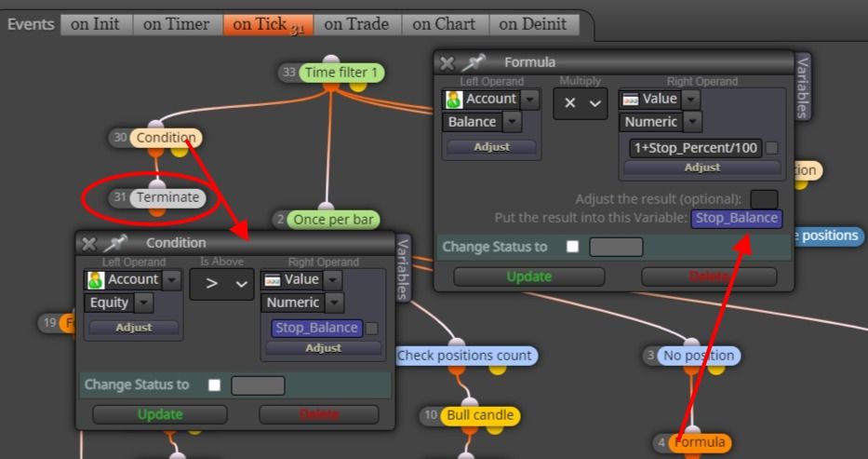868x459 pixels.
Task: Click Update in the Condition panel
Action: tap(159, 414)
